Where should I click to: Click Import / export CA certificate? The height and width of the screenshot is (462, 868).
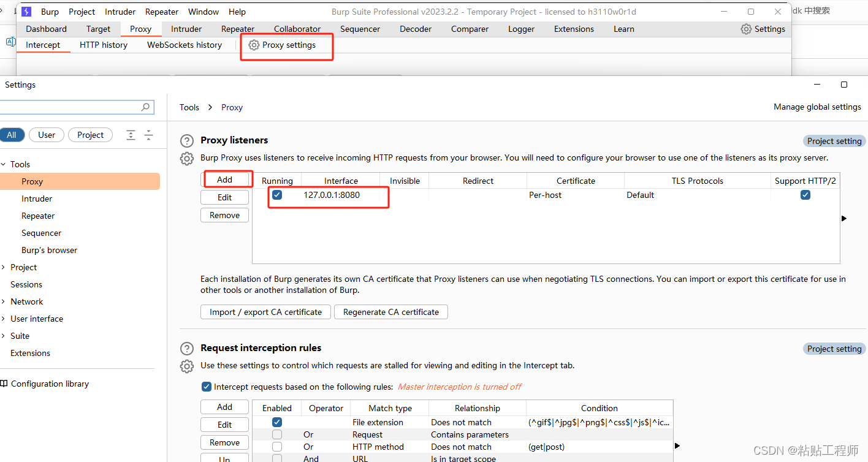click(x=265, y=312)
